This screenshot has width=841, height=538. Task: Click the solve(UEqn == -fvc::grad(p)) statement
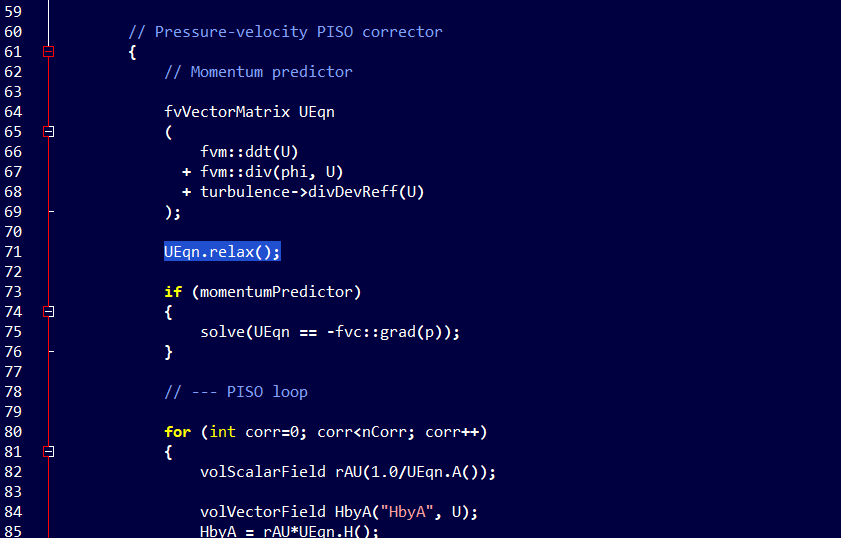coord(330,333)
